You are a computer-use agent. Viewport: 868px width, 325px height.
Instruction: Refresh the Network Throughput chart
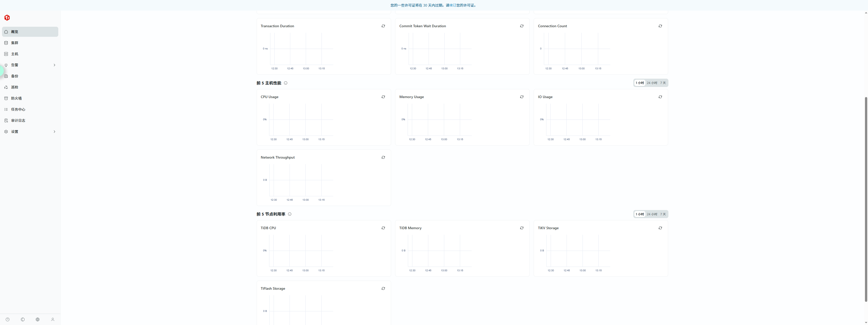[383, 157]
